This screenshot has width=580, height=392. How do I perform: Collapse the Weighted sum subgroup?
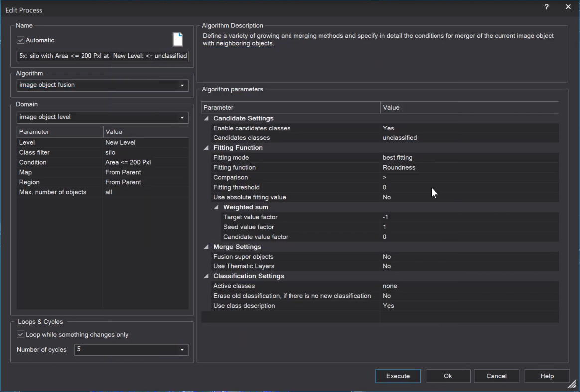(x=216, y=207)
